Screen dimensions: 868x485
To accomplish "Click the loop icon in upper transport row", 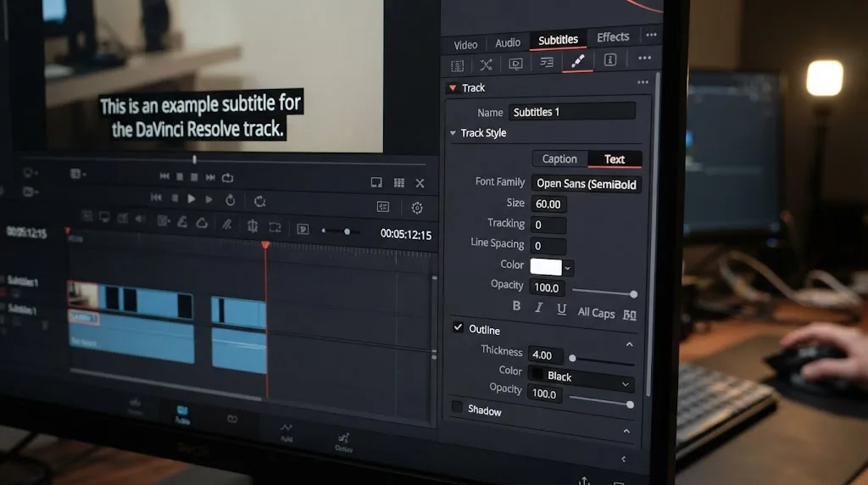I will (227, 178).
